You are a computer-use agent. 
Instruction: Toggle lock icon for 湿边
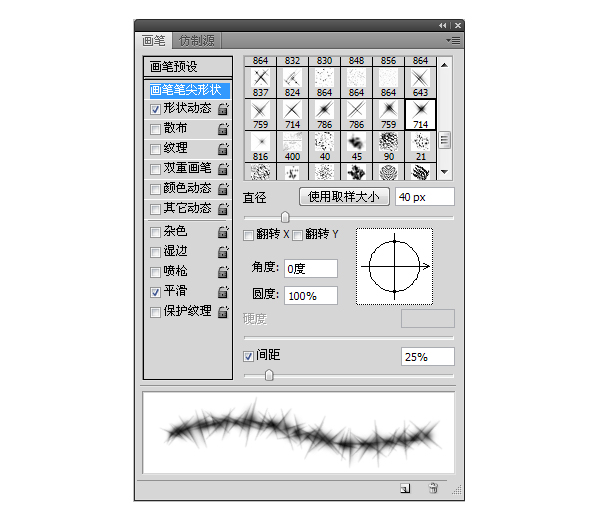[x=223, y=251]
